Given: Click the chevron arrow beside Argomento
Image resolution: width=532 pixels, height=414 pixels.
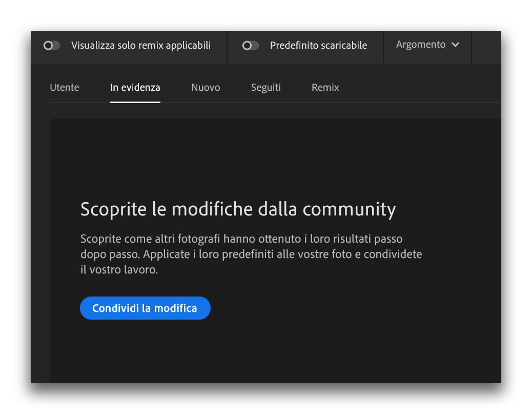Looking at the screenshot, I should coord(455,45).
